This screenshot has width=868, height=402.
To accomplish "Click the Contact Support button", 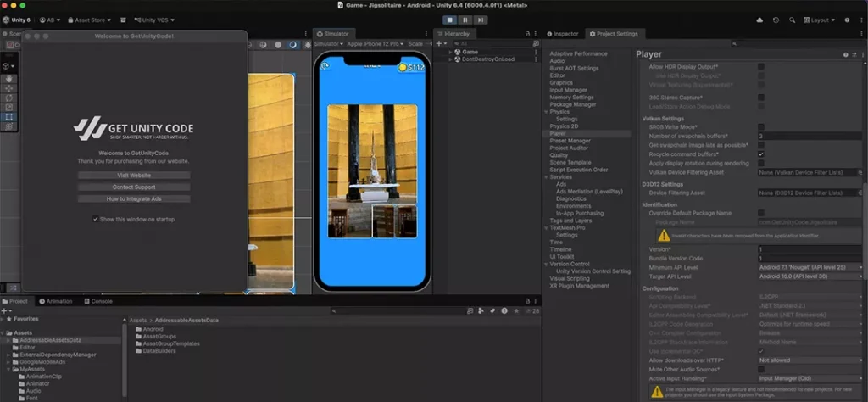I will [x=133, y=187].
